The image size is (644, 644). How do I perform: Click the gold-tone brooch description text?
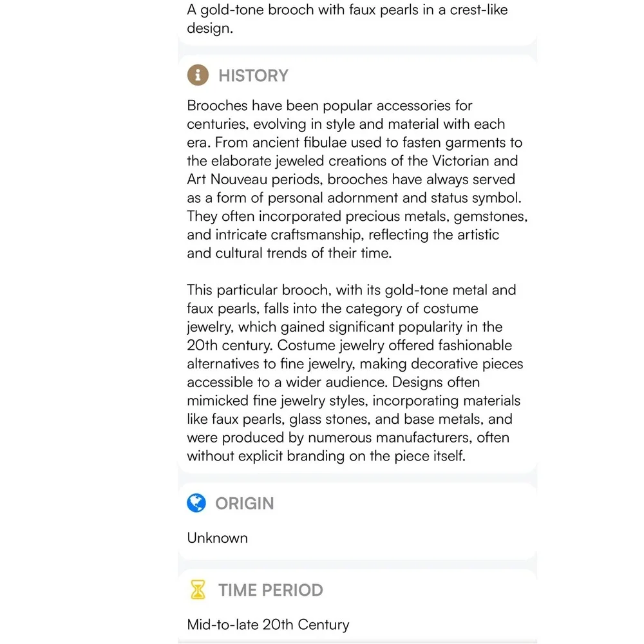[348, 19]
